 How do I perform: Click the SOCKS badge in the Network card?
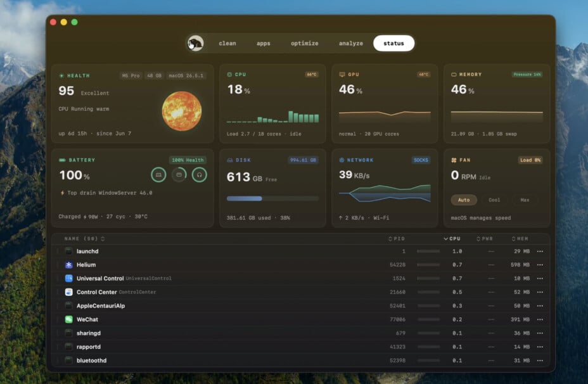tap(421, 160)
